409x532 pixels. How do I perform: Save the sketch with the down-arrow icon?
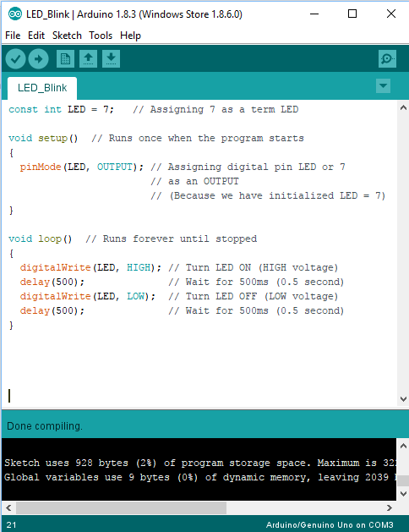pyautogui.click(x=111, y=59)
